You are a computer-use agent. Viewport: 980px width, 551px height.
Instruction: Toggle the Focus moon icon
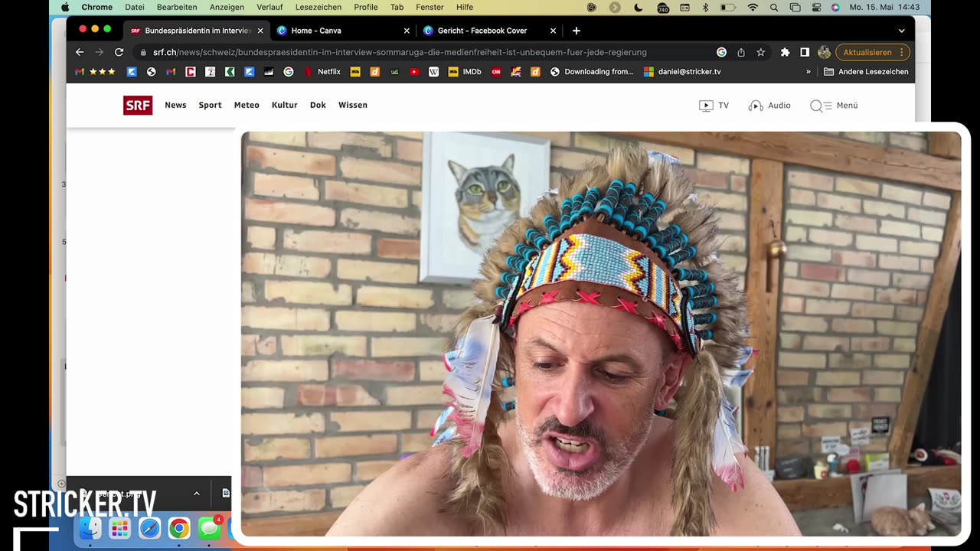tap(639, 8)
